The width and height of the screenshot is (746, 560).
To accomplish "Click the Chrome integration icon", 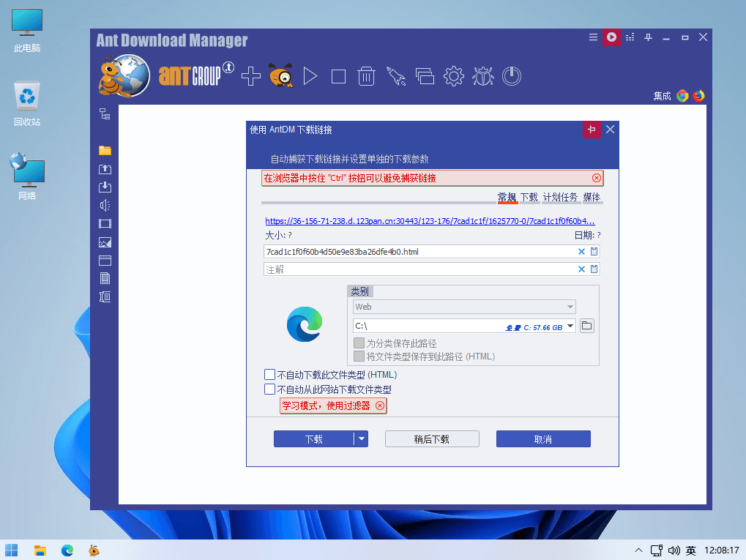I will (682, 96).
